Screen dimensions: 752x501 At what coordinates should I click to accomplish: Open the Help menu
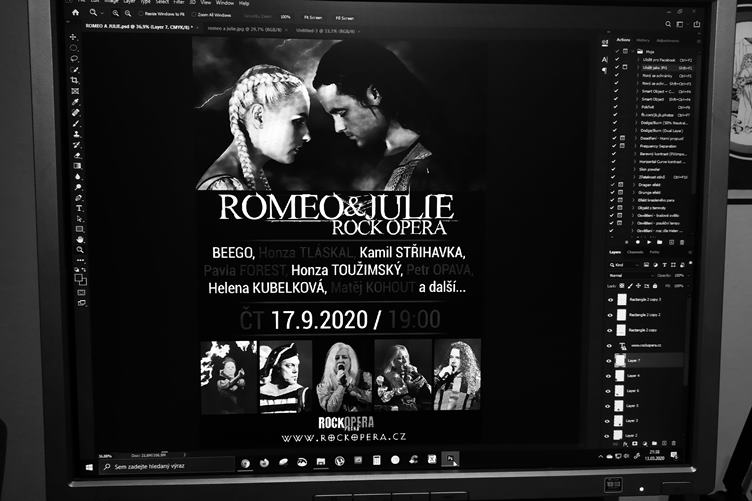[244, 3]
